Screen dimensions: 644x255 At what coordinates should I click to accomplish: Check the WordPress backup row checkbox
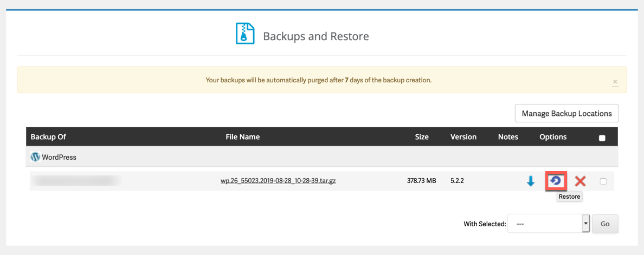(603, 181)
